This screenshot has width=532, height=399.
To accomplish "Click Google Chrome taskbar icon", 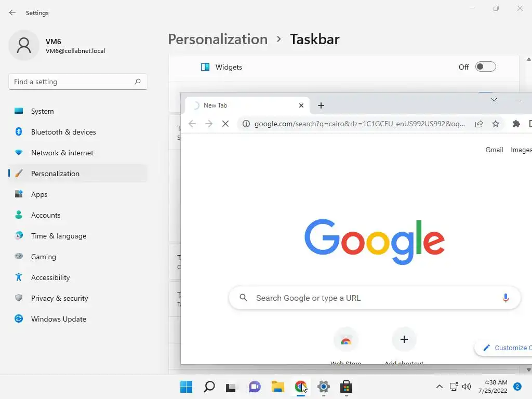I will tap(301, 387).
